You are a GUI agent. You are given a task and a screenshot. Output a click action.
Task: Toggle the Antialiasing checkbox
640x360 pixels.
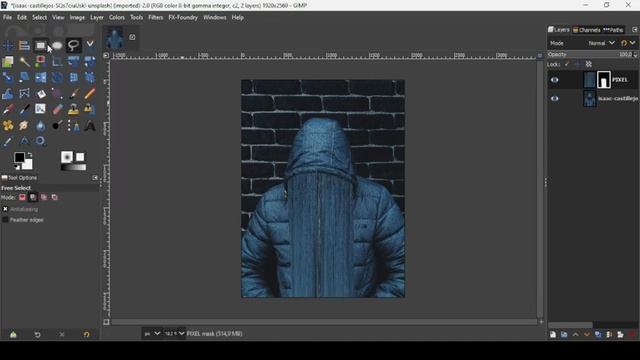click(x=5, y=209)
